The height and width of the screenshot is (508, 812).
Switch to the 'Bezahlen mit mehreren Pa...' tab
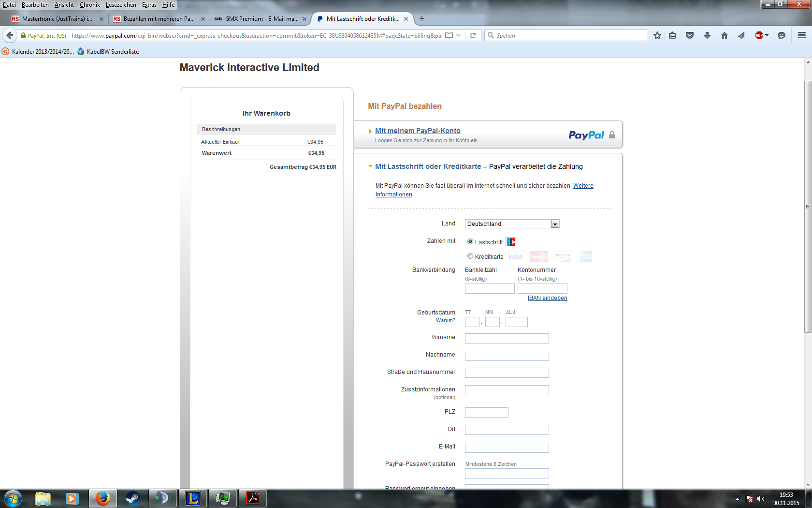coord(159,19)
